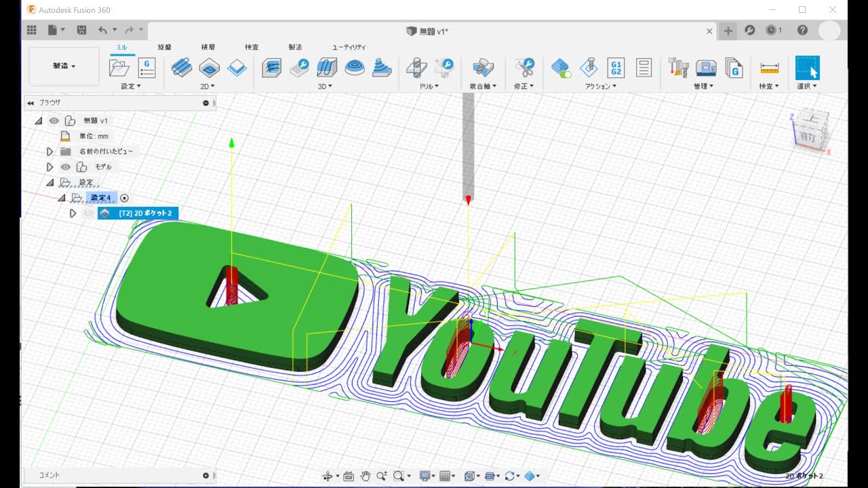Select the 3D Adaptive Clearing icon
868x488 pixels.
[x=271, y=68]
